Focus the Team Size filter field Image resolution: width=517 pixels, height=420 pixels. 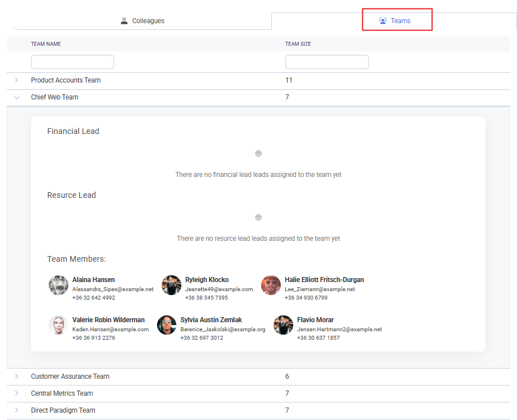pyautogui.click(x=327, y=62)
